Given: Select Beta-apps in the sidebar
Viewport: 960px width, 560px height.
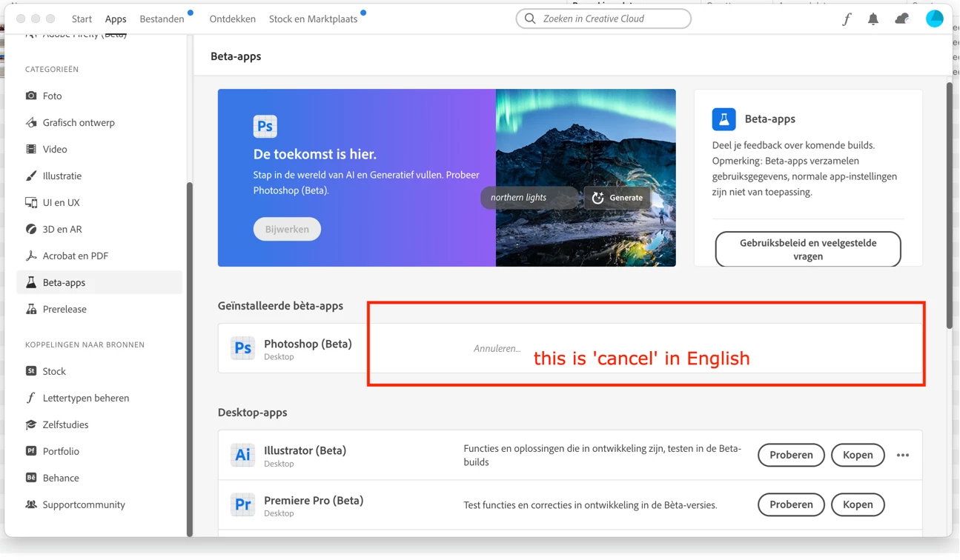Looking at the screenshot, I should tap(99, 282).
